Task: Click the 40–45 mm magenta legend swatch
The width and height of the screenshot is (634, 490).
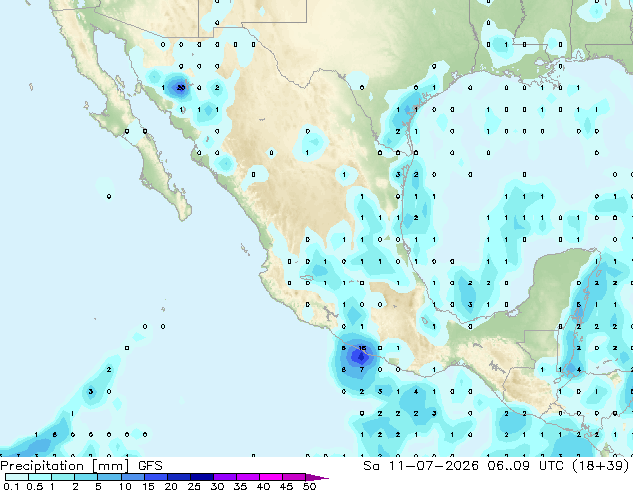Action: [271, 477]
